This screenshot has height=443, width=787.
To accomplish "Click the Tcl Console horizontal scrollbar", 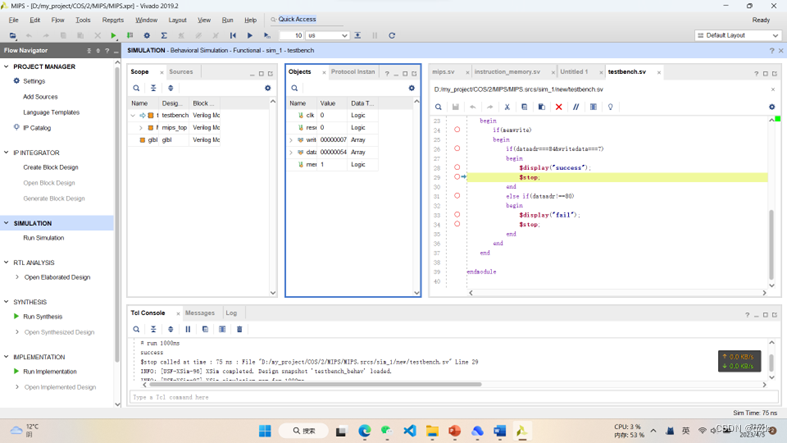I will pos(315,384).
